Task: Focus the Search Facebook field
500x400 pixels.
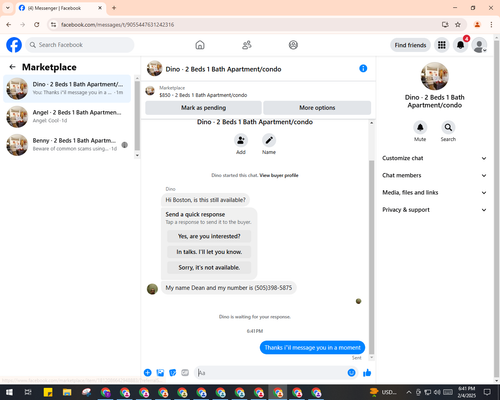Action: (80, 45)
